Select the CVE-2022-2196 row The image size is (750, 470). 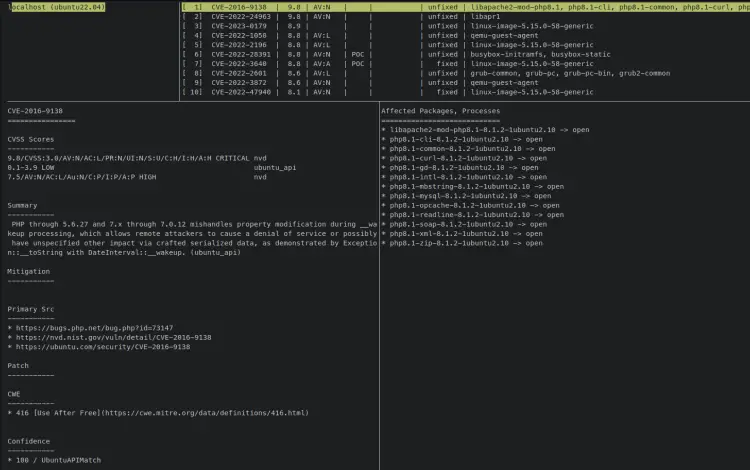pyautogui.click(x=388, y=45)
